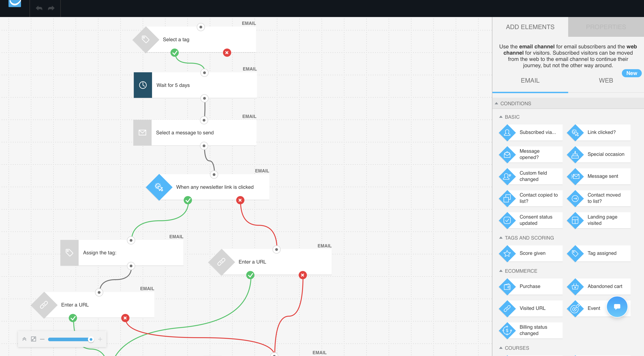
Task: Add the Abandoned cart element
Action: 599,286
